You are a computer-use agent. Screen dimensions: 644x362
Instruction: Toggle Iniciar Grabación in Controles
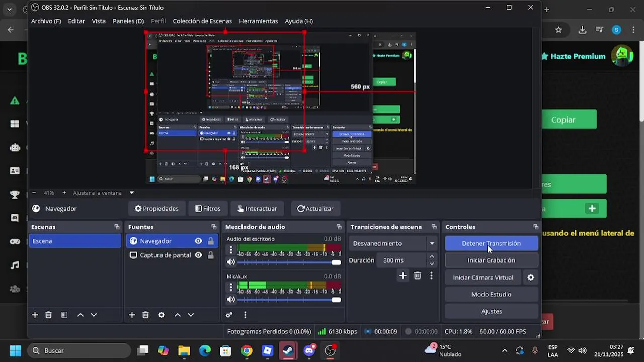pyautogui.click(x=492, y=260)
